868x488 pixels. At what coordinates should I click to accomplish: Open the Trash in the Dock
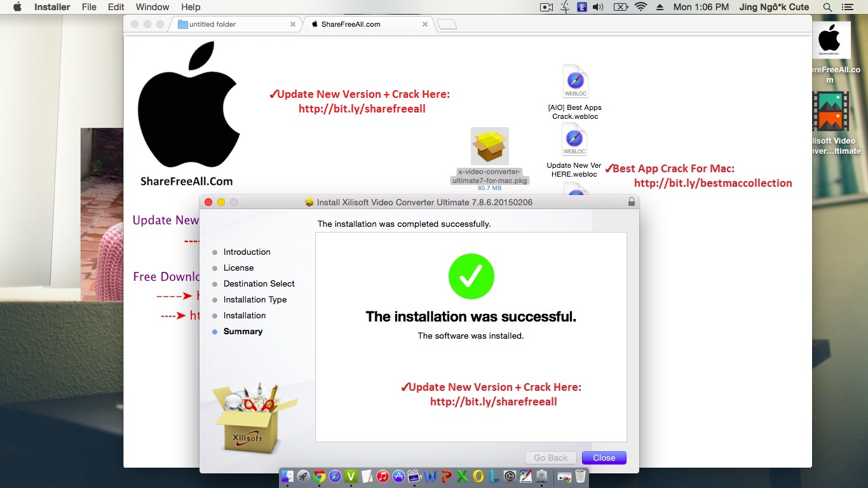(x=580, y=476)
